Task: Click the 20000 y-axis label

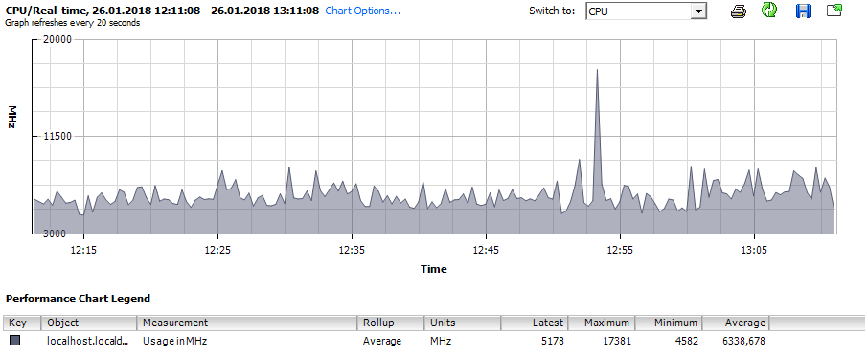Action: point(57,40)
